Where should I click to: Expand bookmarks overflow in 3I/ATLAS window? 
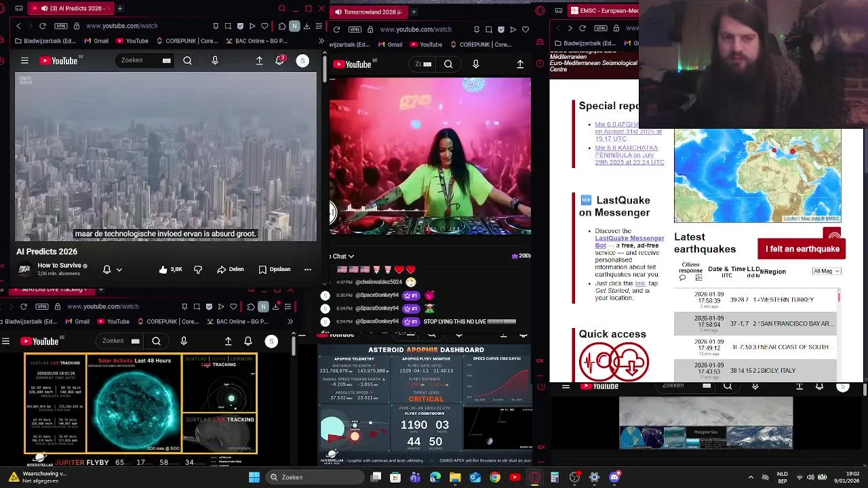click(290, 321)
